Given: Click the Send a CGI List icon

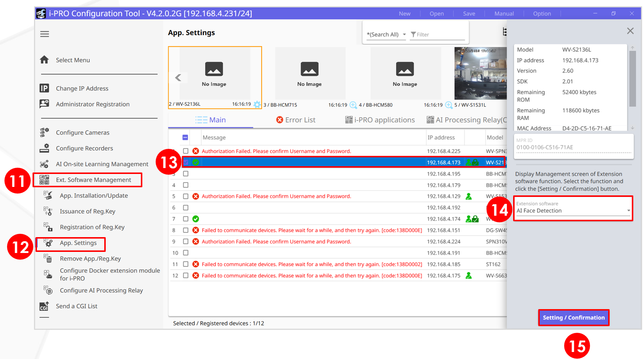Looking at the screenshot, I should click(x=44, y=306).
